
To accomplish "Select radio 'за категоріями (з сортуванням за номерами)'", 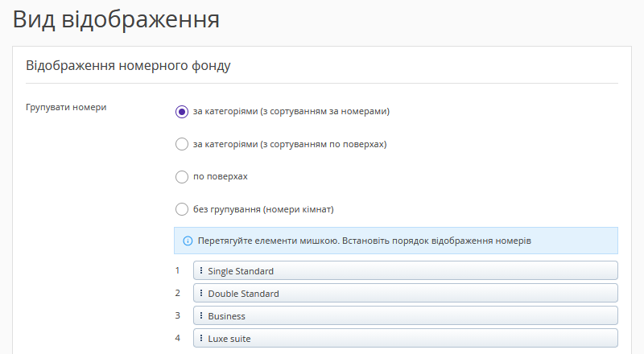I will pos(181,112).
